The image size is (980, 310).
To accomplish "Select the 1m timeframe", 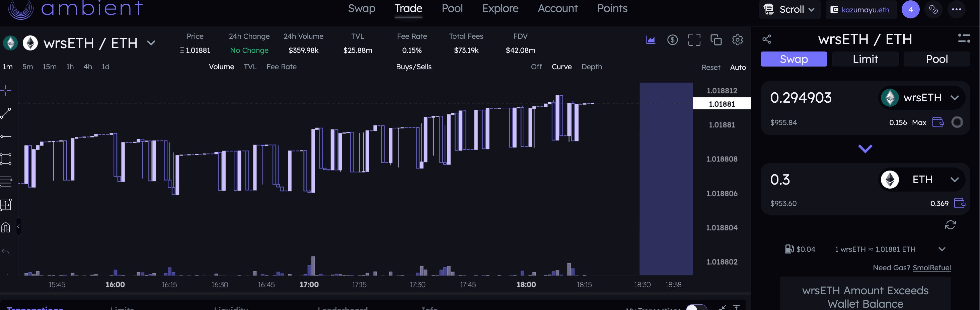I will pyautogui.click(x=8, y=67).
